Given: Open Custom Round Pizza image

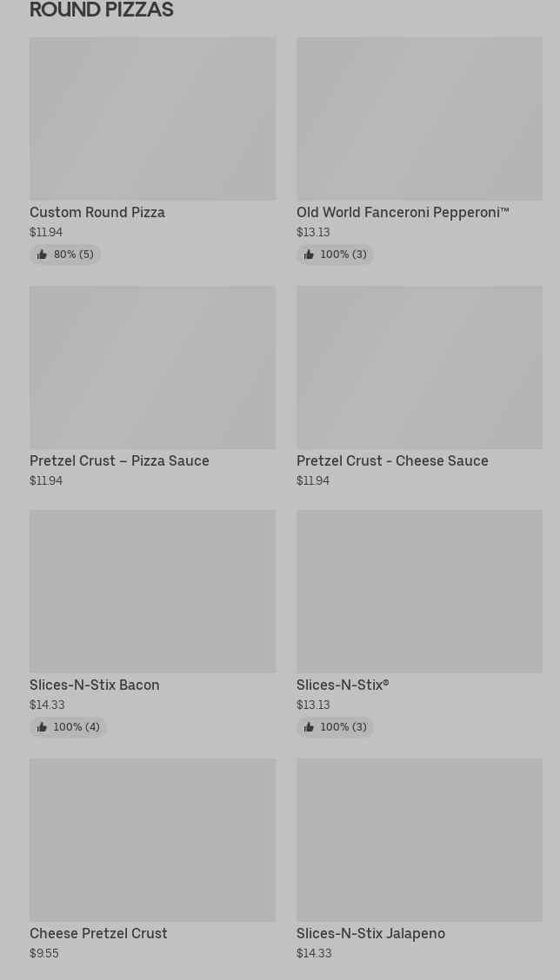Looking at the screenshot, I should click(152, 118).
